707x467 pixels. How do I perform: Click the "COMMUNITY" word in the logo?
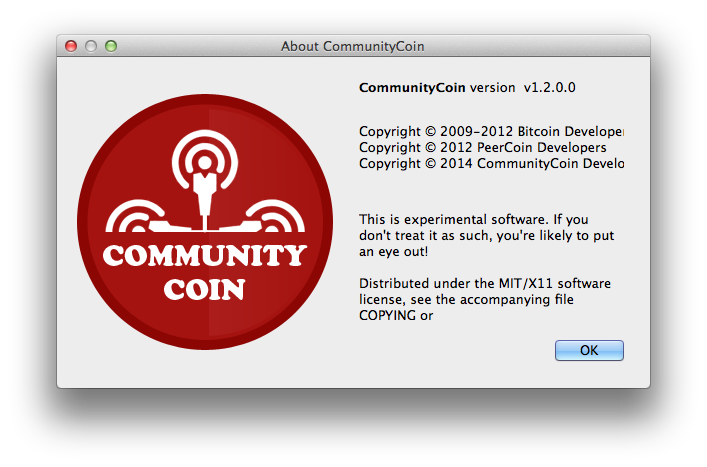tap(204, 257)
